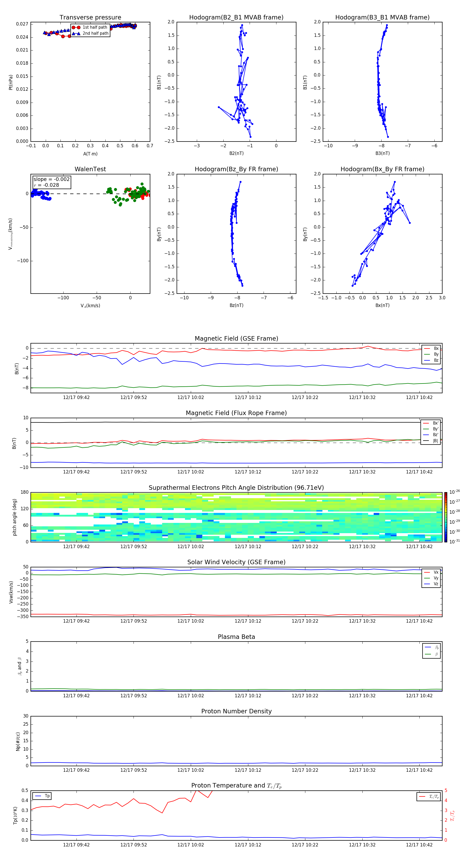Select the 'By' legend entry in GSE plot
The image size is (473, 868).
pyautogui.click(x=431, y=354)
